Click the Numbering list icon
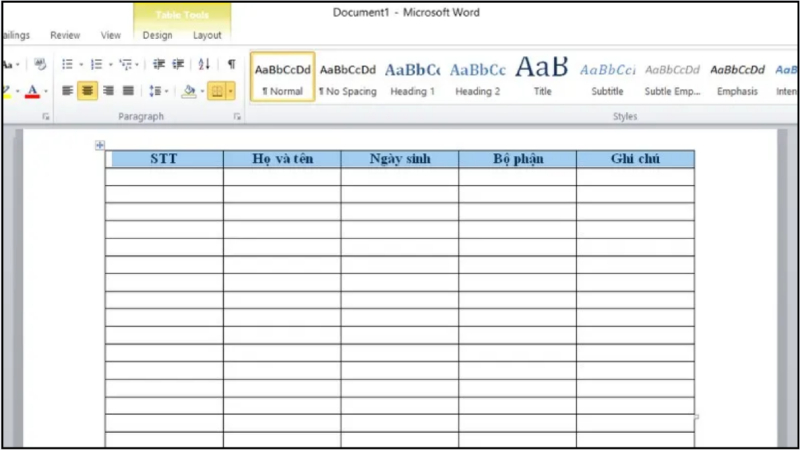The width and height of the screenshot is (800, 450). point(95,64)
